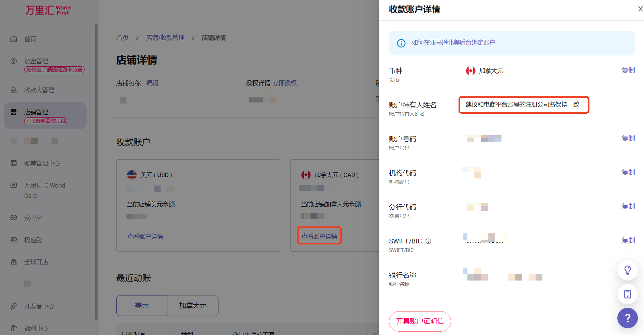Copy the 分行代码 value

click(628, 206)
